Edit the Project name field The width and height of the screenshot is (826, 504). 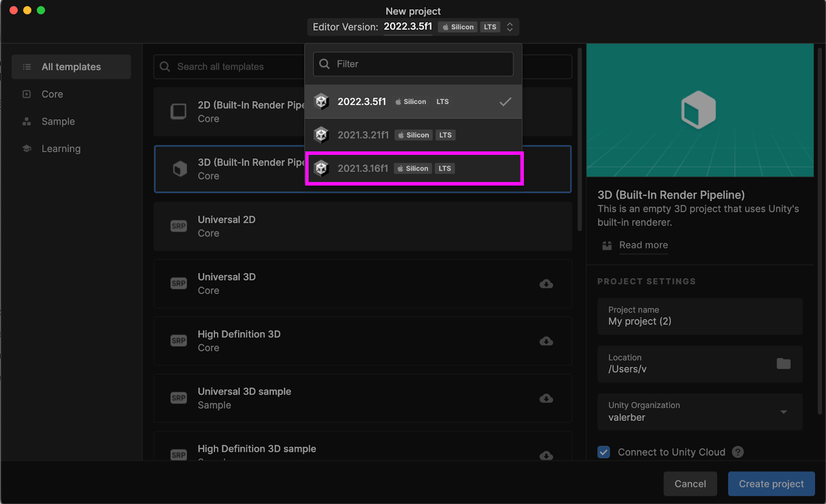click(x=700, y=316)
